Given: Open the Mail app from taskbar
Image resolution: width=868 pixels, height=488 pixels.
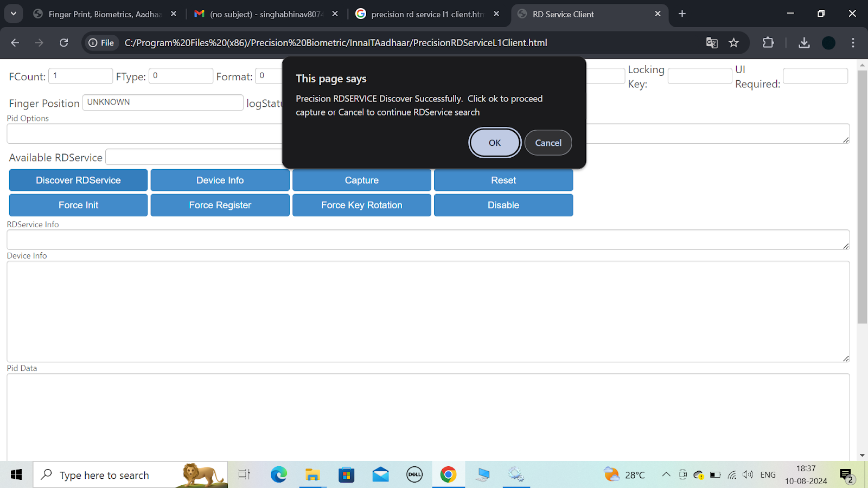Looking at the screenshot, I should (380, 475).
